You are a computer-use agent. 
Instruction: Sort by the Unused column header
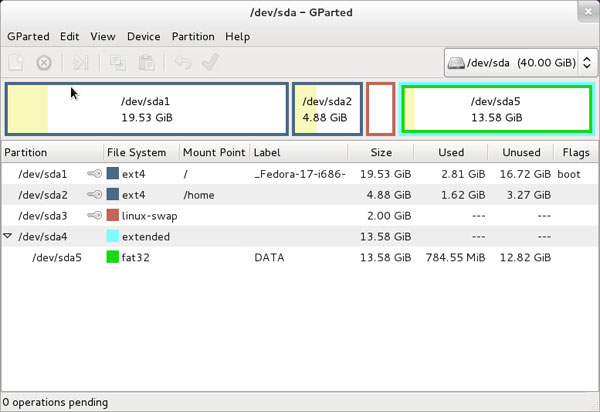coord(521,152)
